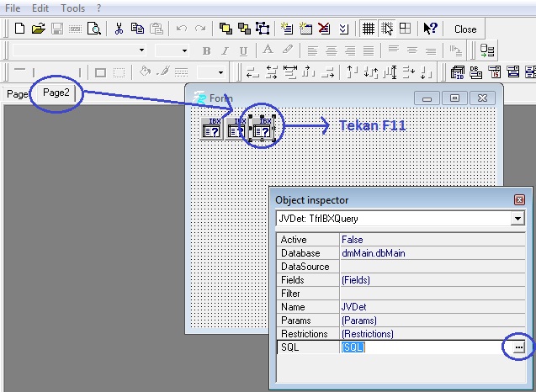This screenshot has height=392, width=536.
Task: Toggle Bold formatting
Action: 206,51
